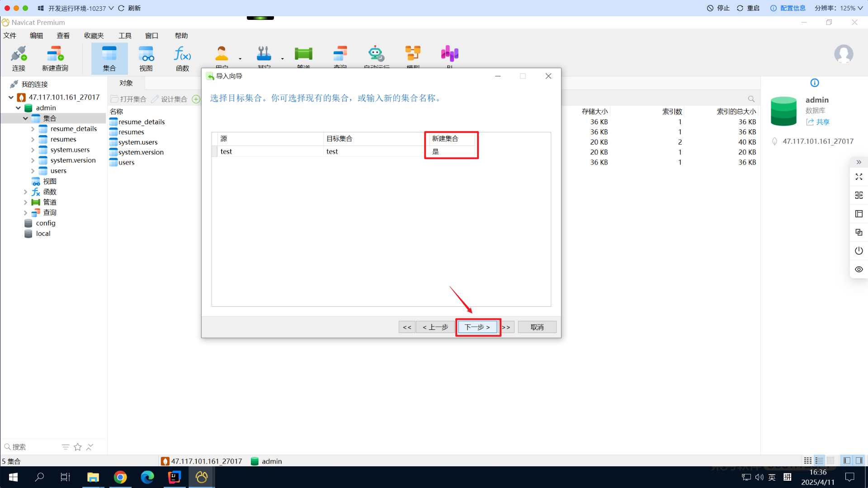
Task: Focus the 搜索 field in sidebar
Action: tap(32, 447)
